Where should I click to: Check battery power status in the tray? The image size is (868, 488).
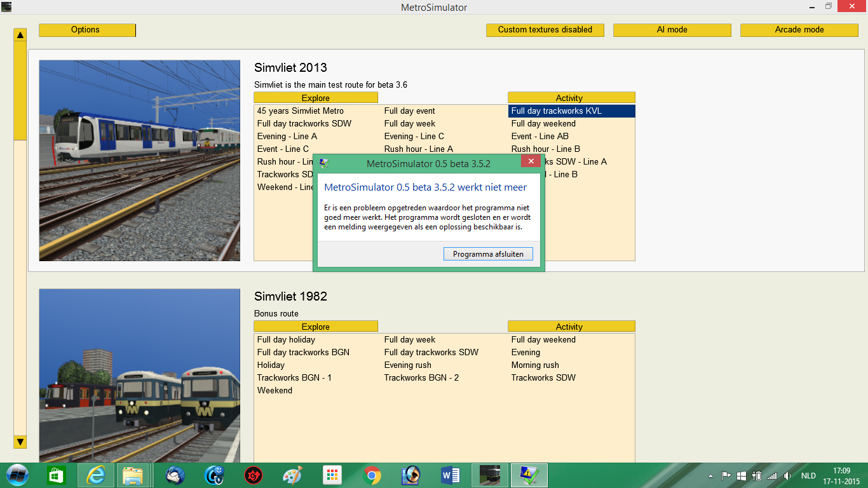757,475
